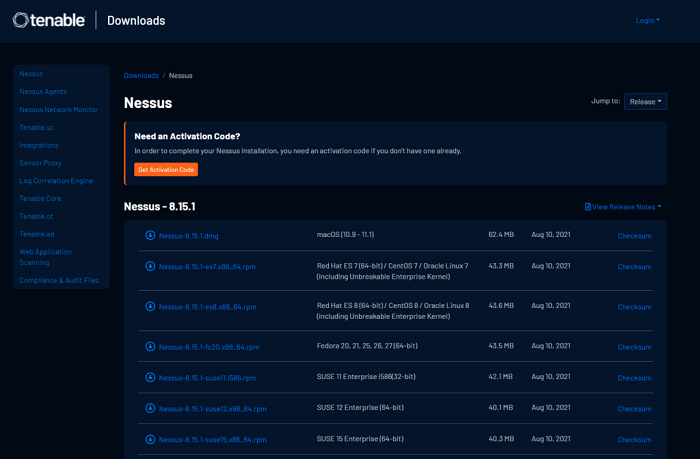This screenshot has width=700, height=459.
Task: View Checksum for Red Hat ES 8 row
Action: click(x=634, y=307)
